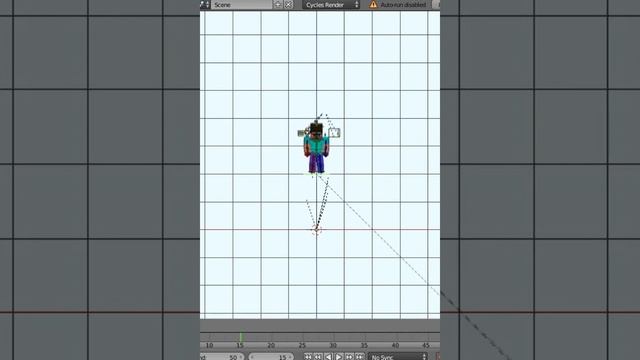The image size is (640, 360).
Task: Play the animation forward
Action: tap(339, 357)
